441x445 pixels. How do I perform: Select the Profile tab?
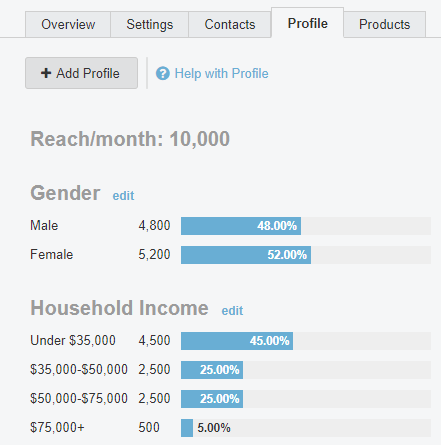pos(307,23)
